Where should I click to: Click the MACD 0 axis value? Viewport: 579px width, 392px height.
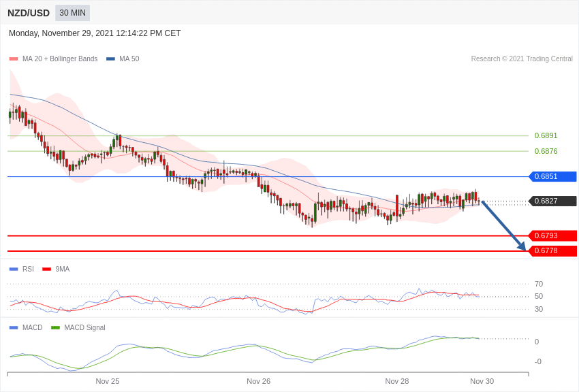[537, 342]
